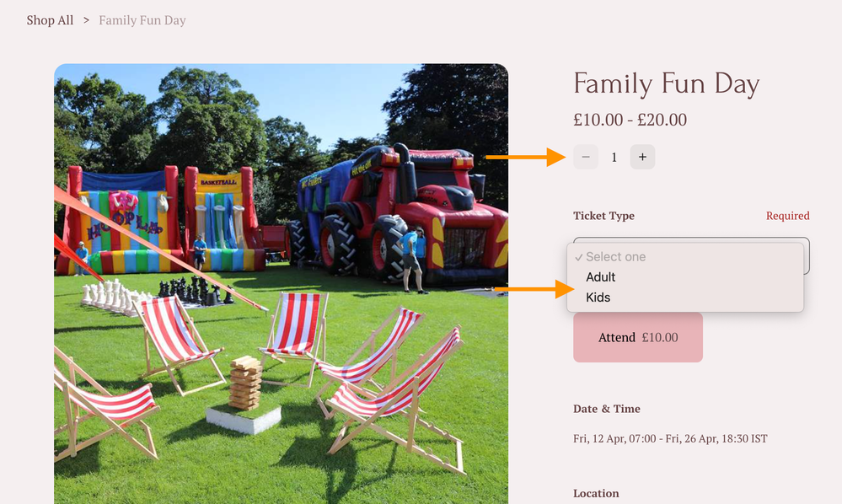Viewport: 842px width, 504px height.
Task: Click the orange arrow pointing at quantity
Action: click(x=526, y=158)
